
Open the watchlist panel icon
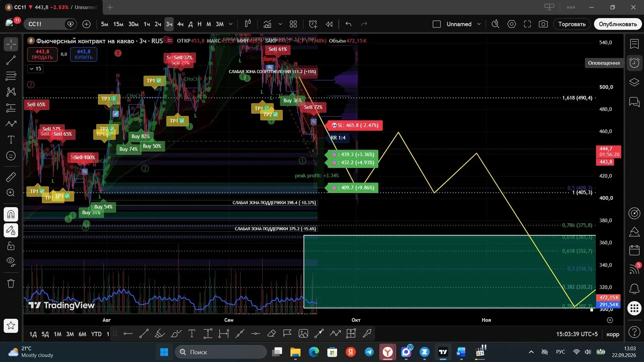coord(634,44)
